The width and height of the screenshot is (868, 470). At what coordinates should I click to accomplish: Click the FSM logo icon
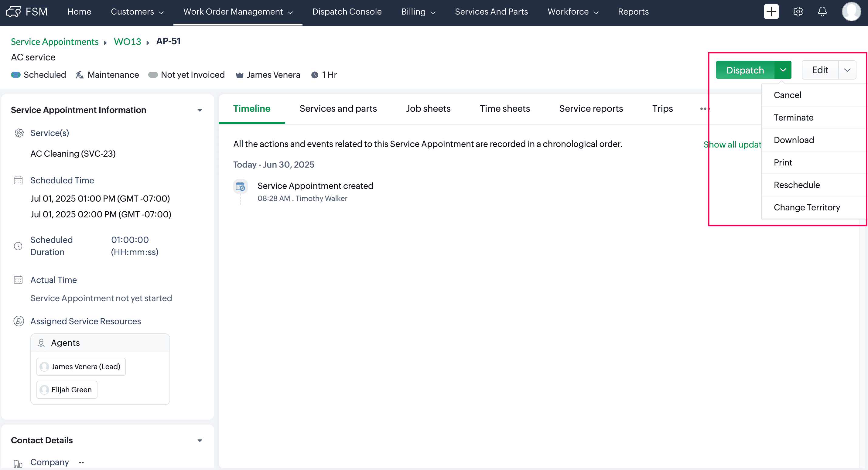[13, 12]
